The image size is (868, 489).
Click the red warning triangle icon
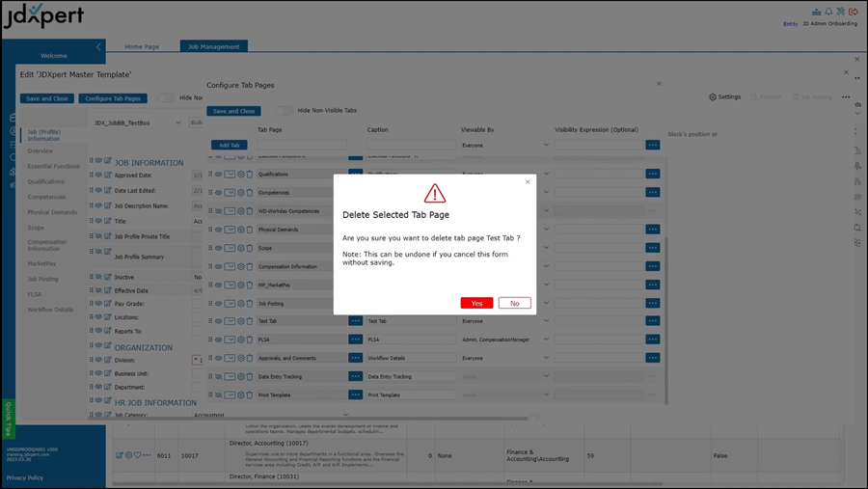click(435, 193)
